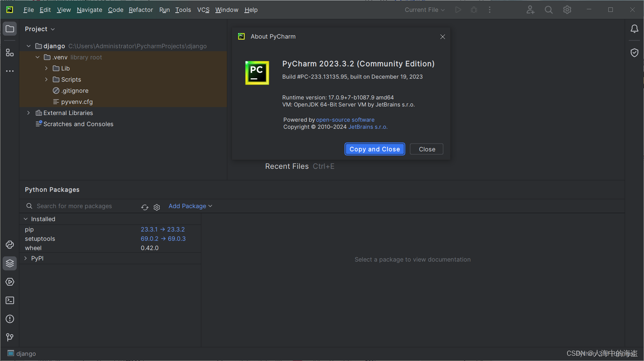Click the Copy and Close button

click(375, 149)
